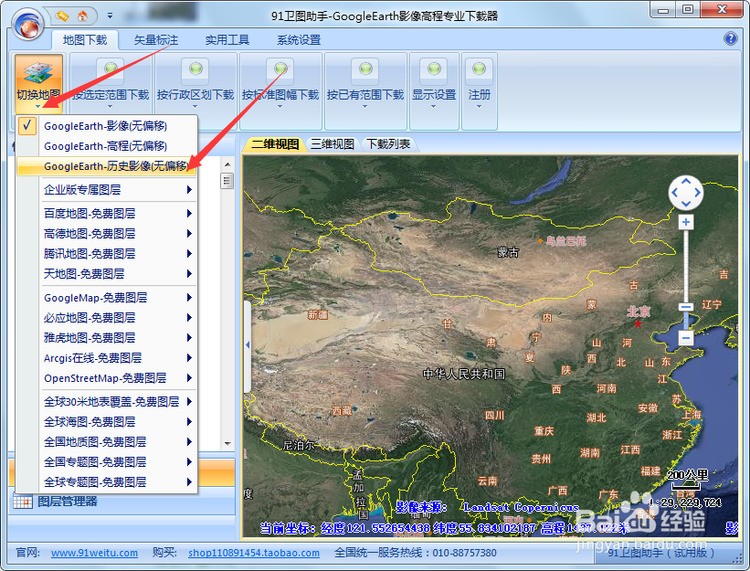
Task: Expand the 企业版专属图层 submenu
Action: 107,190
